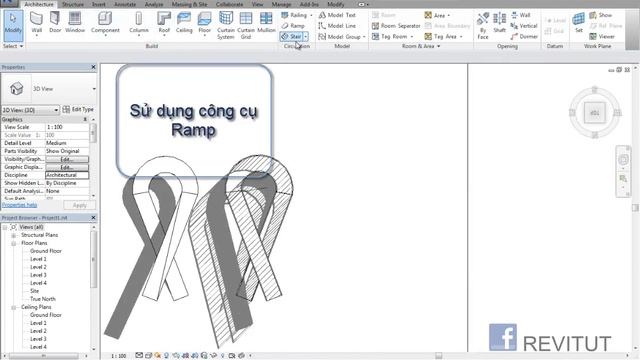Open the Structure ribbon tab

73,4
